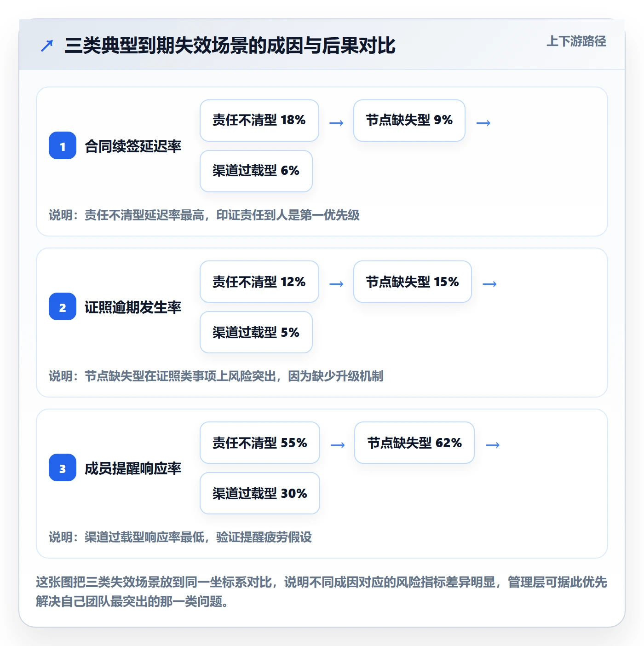Viewport: 644px width, 646px height.
Task: Click the 节点缺失型 9% chip
Action: 409,121
